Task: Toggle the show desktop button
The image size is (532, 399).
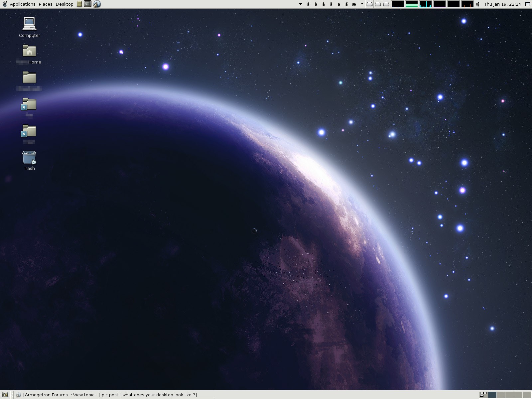Action: click(5, 395)
